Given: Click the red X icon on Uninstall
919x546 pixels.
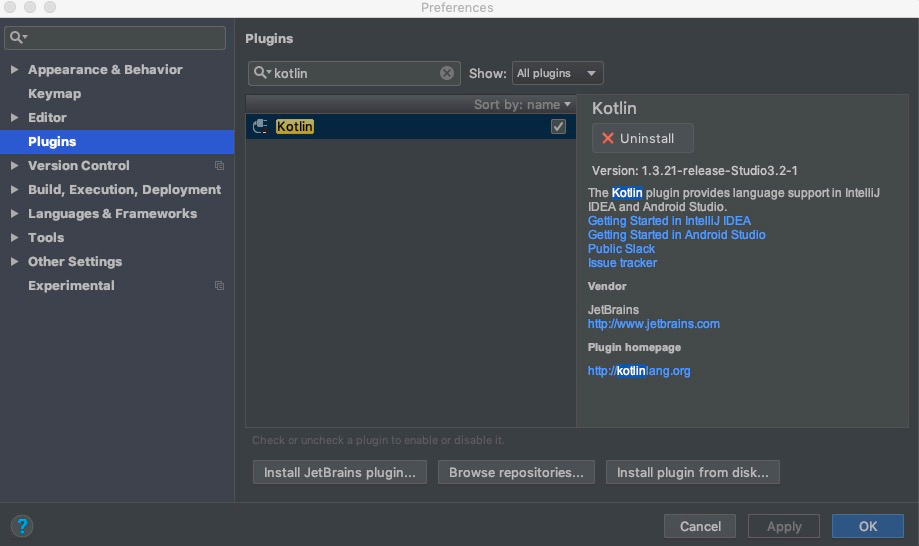Looking at the screenshot, I should 608,138.
